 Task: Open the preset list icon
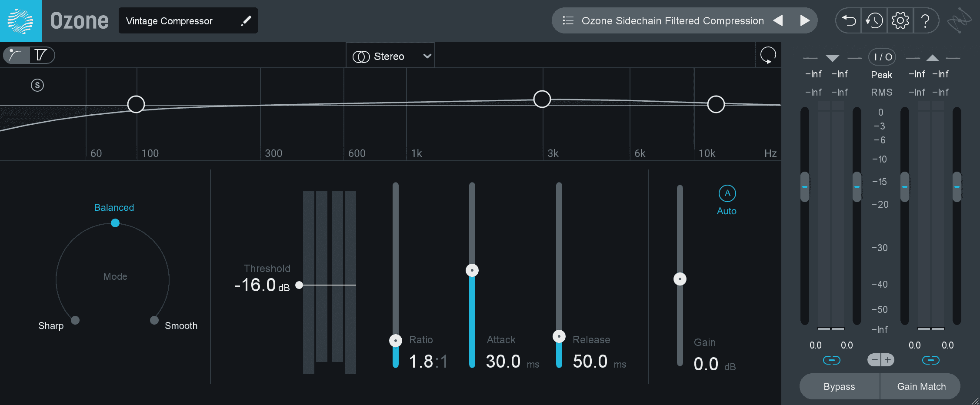[x=568, y=20]
